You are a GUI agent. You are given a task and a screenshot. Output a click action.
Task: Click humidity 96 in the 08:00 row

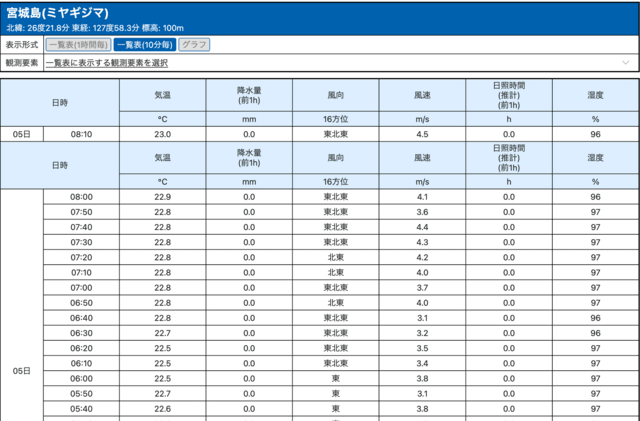click(595, 197)
